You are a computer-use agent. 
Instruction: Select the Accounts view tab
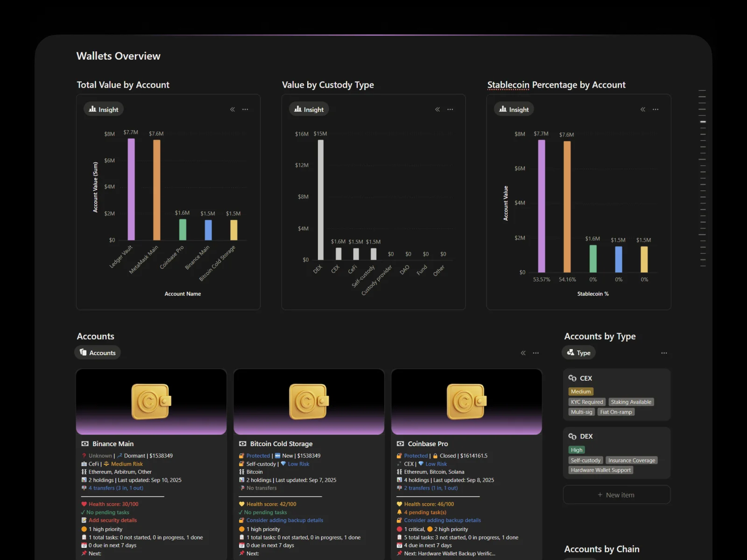[x=98, y=353]
